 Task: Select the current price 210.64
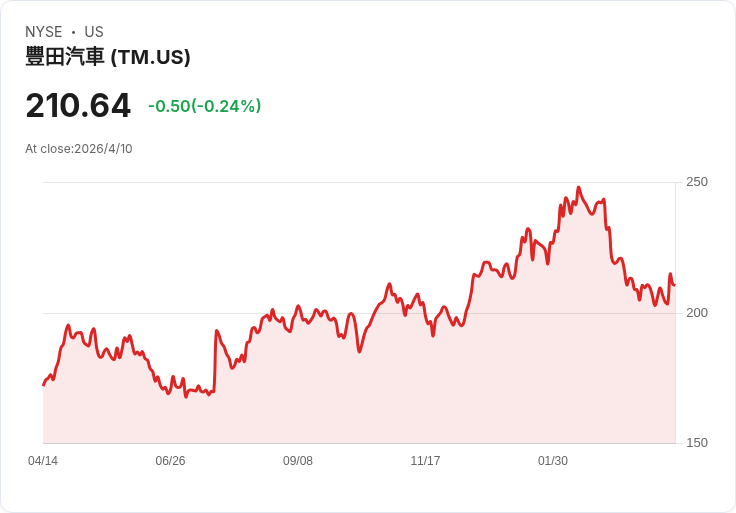[78, 105]
